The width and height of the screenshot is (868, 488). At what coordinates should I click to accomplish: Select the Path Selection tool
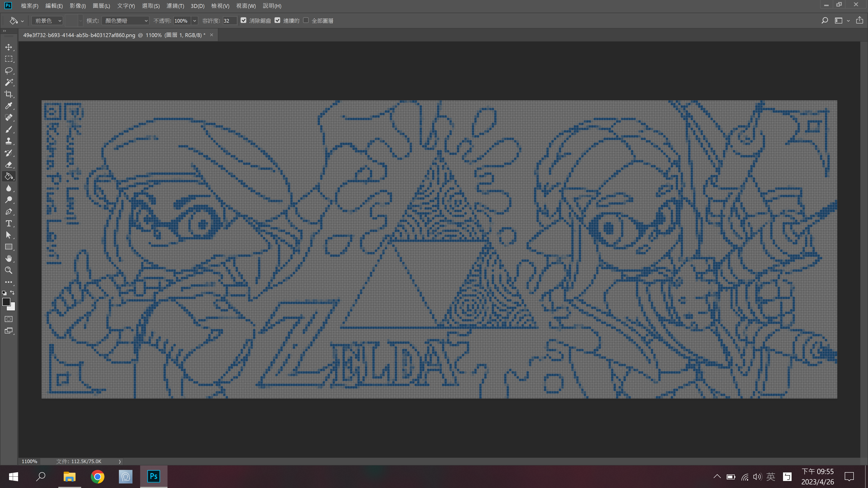tap(9, 235)
